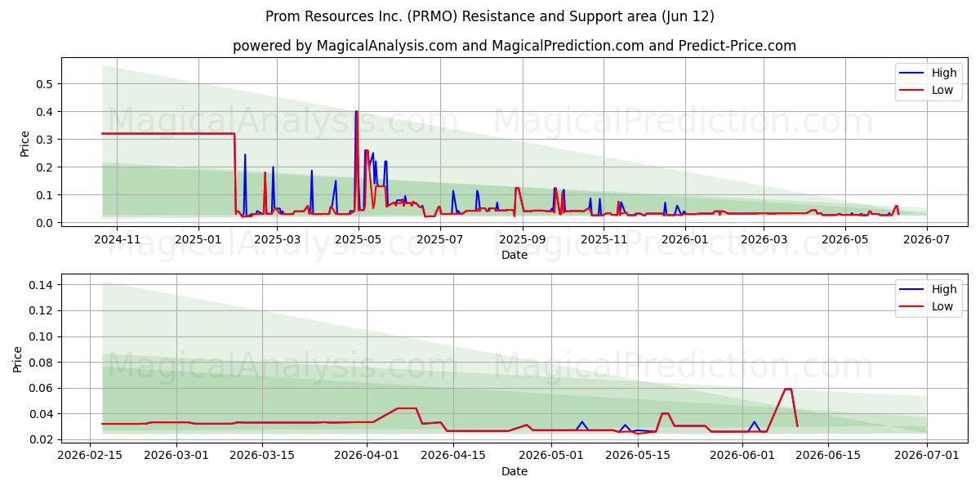Image resolution: width=980 pixels, height=490 pixels.
Task: Click the '2026-07-01' x-axis label on the bottom chart
Action: (926, 456)
